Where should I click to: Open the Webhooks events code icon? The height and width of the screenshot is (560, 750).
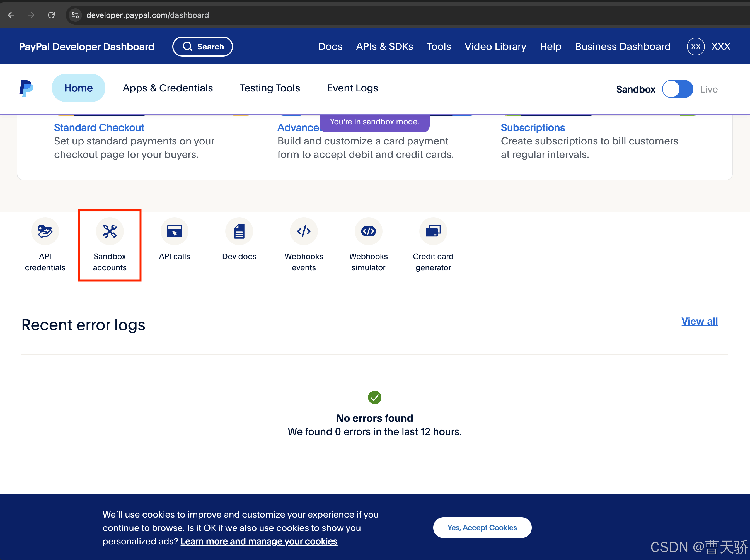point(304,231)
